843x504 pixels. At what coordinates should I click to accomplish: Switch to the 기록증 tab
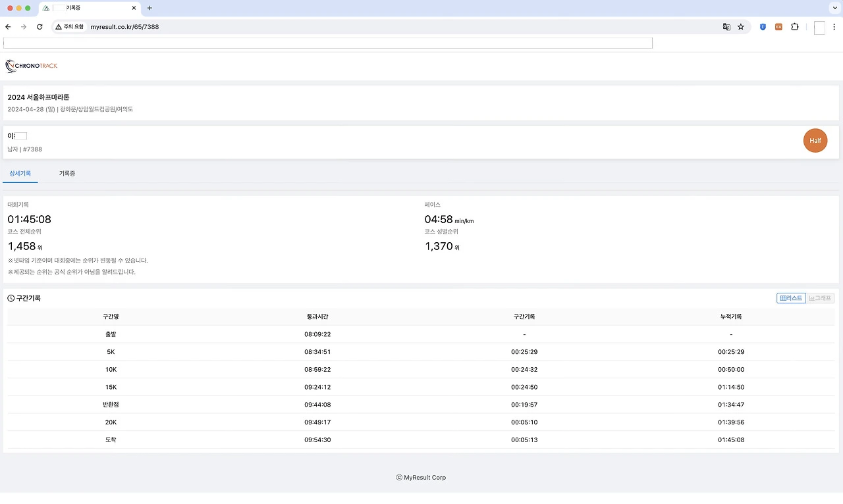(67, 173)
